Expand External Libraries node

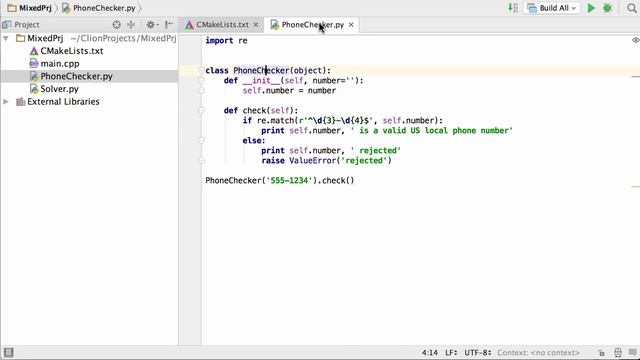(6, 102)
